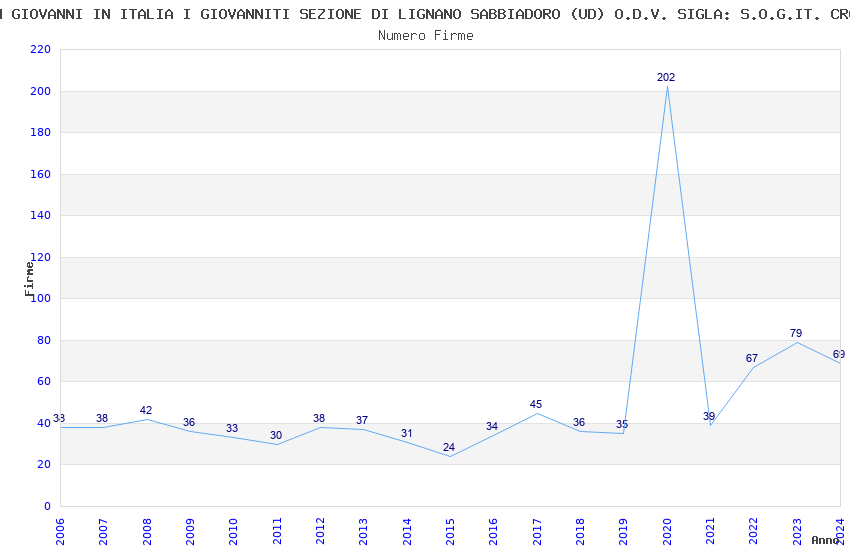Select the 2020 year tick label
This screenshot has height=550, width=850.
pyautogui.click(x=667, y=530)
